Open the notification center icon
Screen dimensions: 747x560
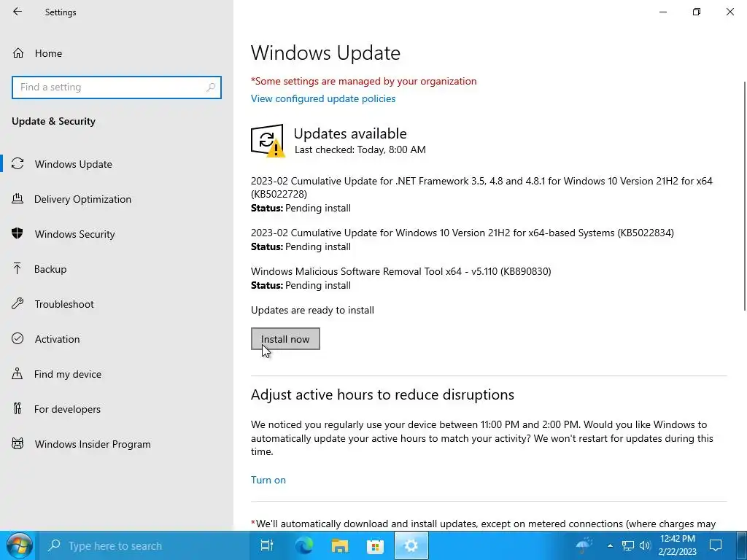point(716,545)
